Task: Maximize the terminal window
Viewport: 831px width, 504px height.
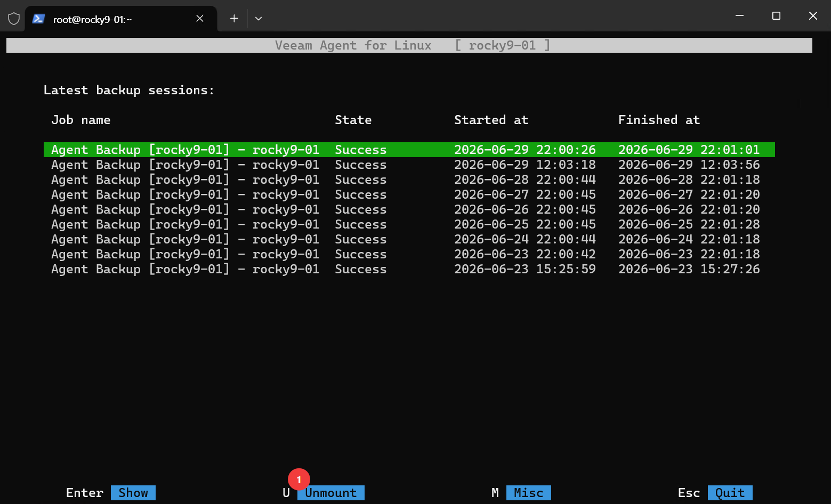Action: [776, 16]
